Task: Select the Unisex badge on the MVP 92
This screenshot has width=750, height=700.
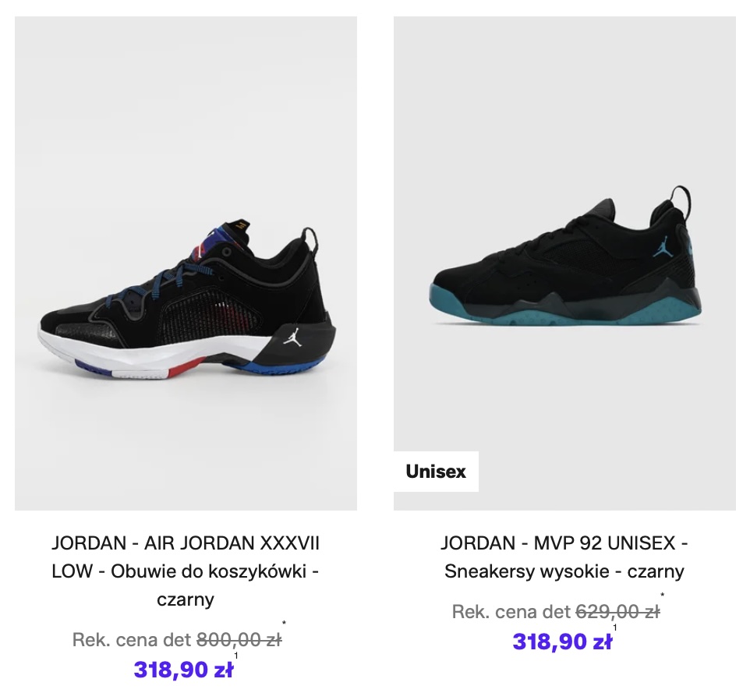Action: 436,472
